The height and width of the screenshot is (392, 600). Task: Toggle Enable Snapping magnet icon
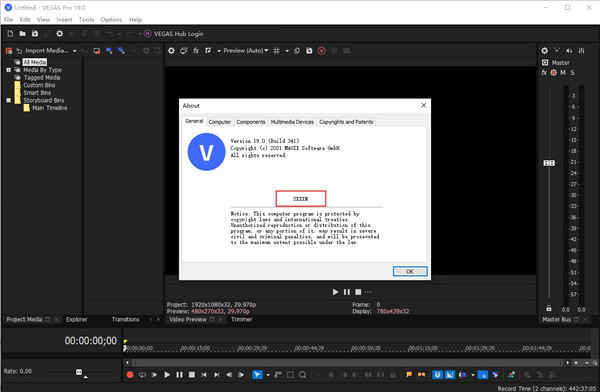[x=437, y=375]
